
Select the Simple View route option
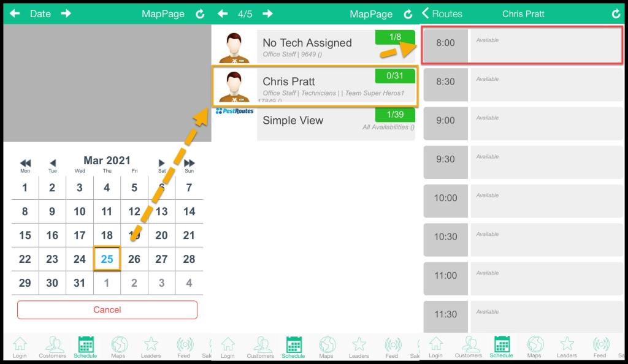click(x=315, y=121)
